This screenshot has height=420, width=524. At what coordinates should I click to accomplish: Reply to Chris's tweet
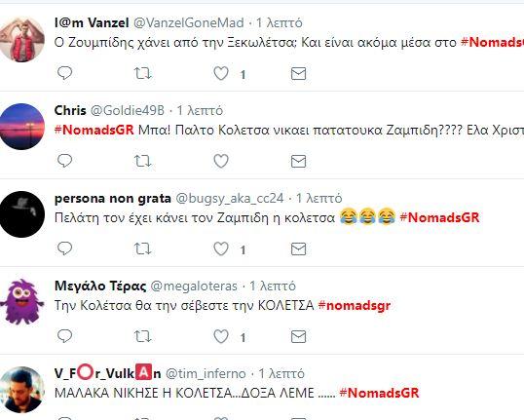[x=64, y=161]
